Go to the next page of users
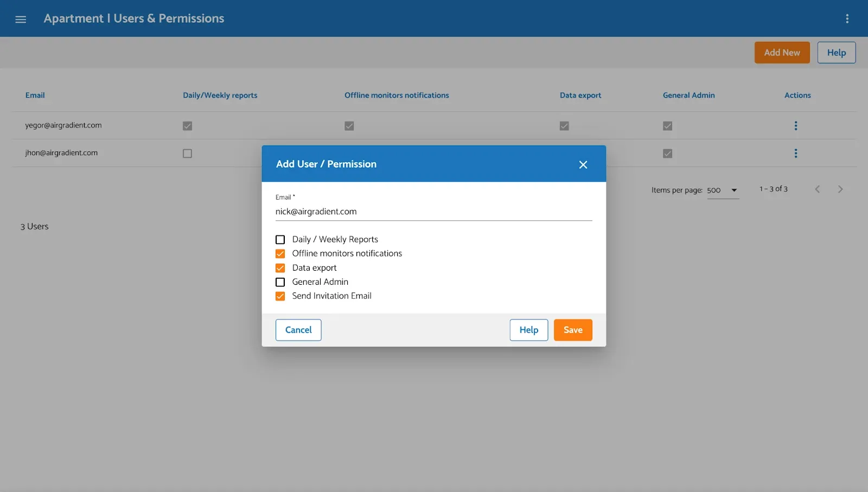This screenshot has width=868, height=492. coord(840,189)
